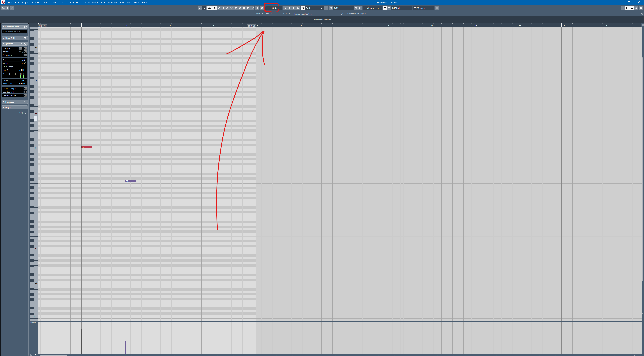Select the Zoom magnifier tool
The height and width of the screenshot is (356, 644).
(x=244, y=8)
